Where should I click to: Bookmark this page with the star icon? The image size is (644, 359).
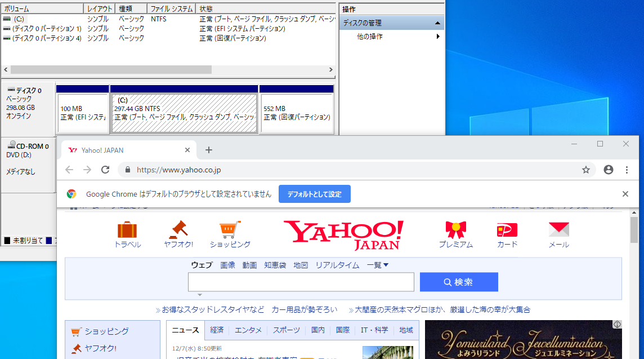click(x=585, y=170)
